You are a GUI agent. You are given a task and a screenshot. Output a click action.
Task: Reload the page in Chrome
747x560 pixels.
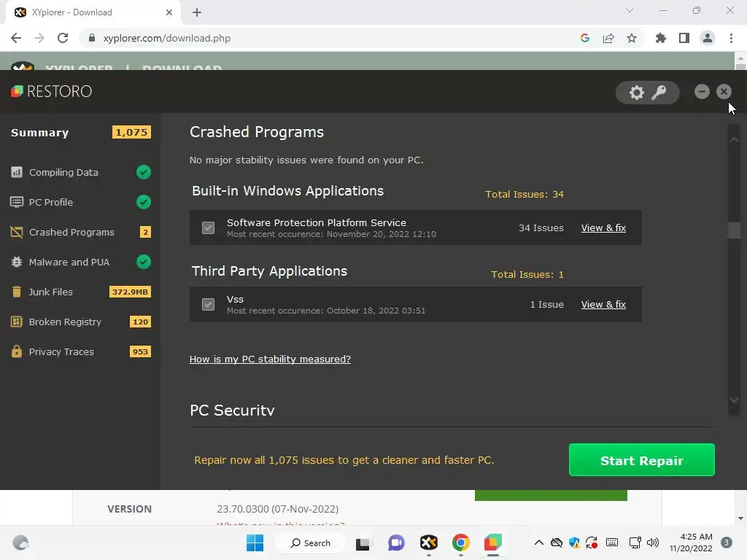63,38
